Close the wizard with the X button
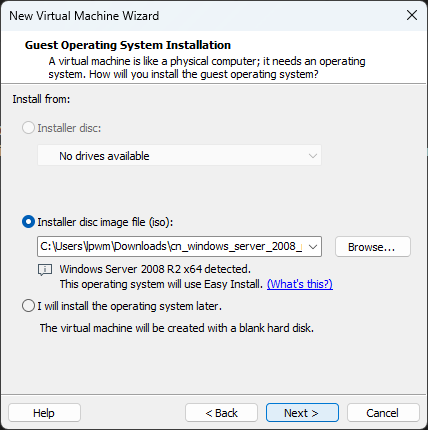 coord(412,15)
